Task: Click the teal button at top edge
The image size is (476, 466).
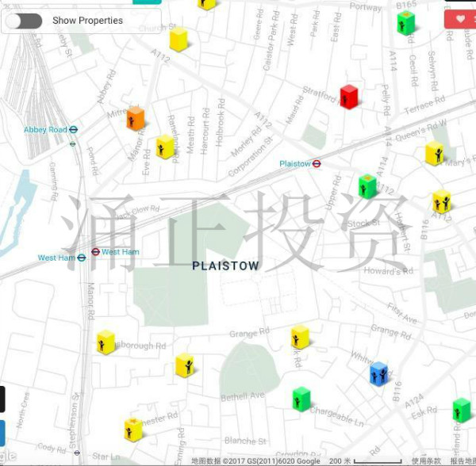Action: click(147, 2)
